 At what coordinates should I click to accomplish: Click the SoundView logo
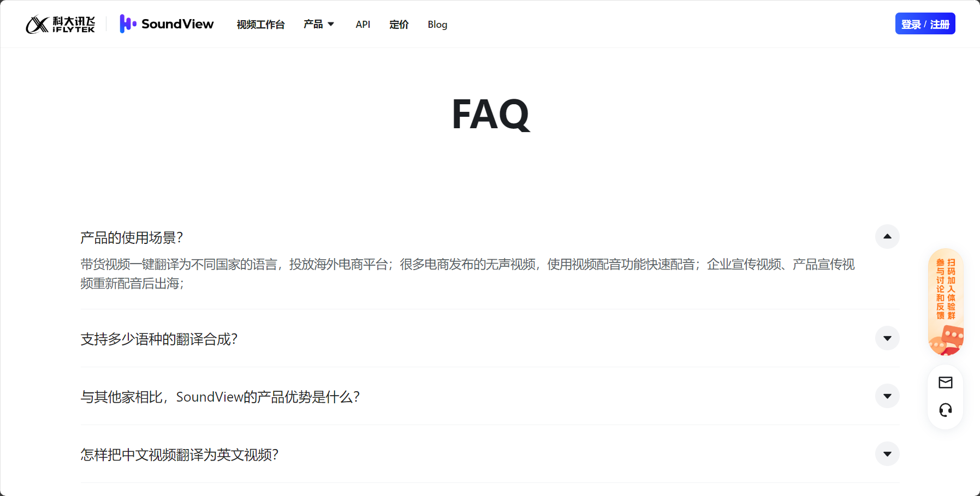point(167,24)
